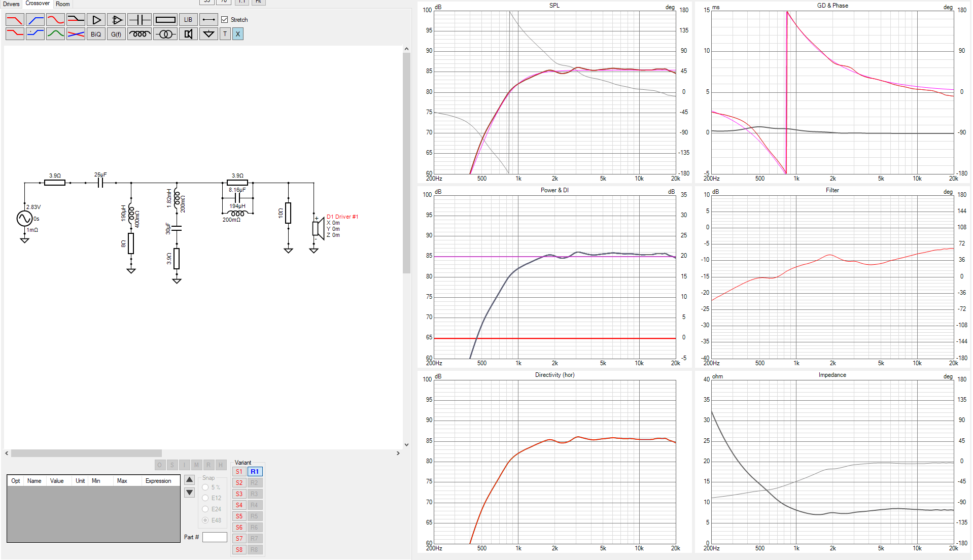The image size is (973, 560).
Task: Insert a G(f) transfer function block
Action: 116,34
